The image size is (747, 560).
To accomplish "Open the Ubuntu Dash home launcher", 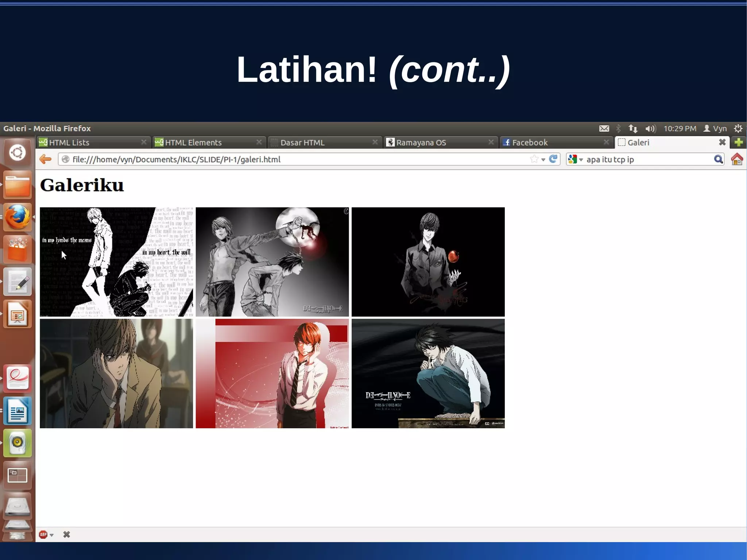I will (x=17, y=153).
